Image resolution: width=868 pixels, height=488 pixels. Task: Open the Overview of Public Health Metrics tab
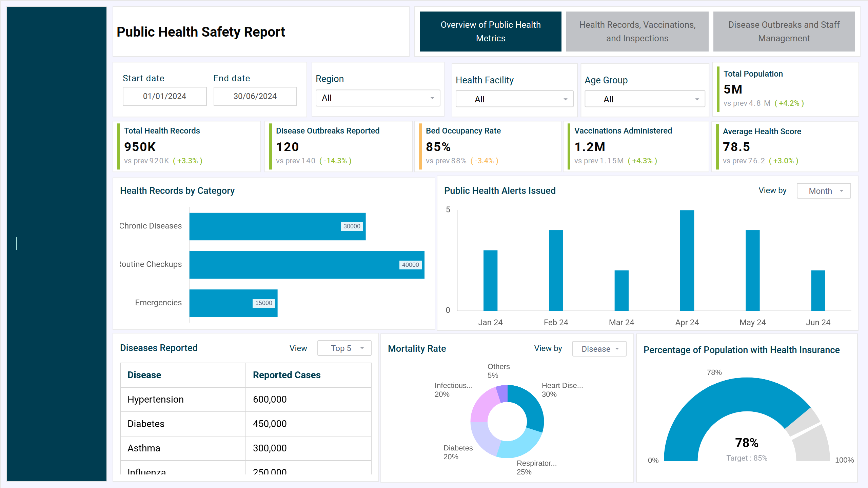490,32
